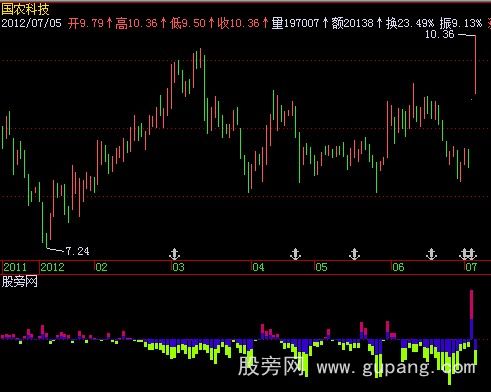Viewport: 491px width, 392px height.
Task: Click the 7.24 low price callout
Action: [x=77, y=251]
